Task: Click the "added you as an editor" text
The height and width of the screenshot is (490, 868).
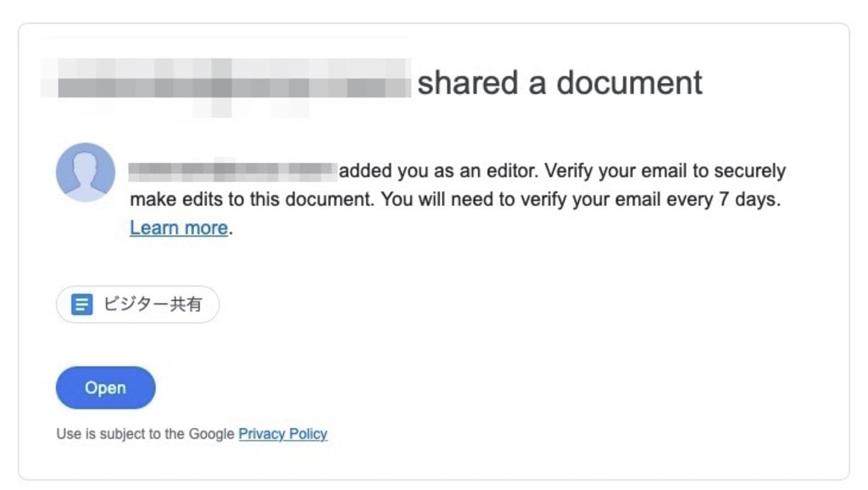Action: coord(438,170)
